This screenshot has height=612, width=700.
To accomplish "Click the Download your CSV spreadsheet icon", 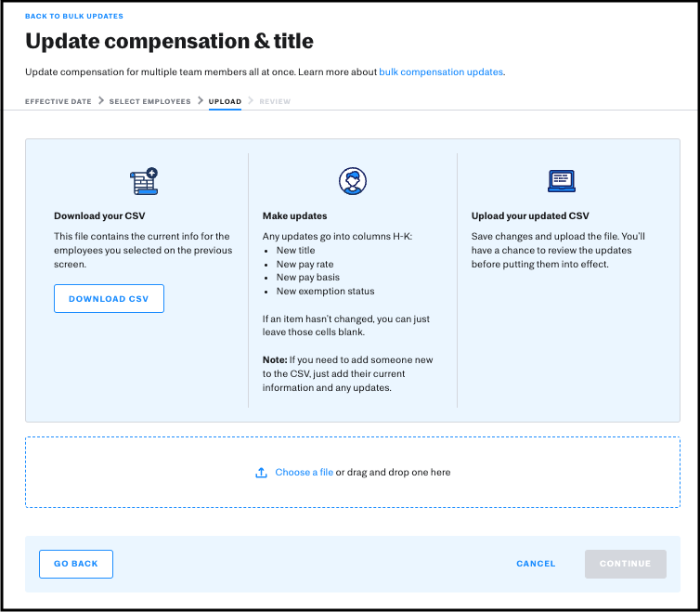I will tap(144, 181).
